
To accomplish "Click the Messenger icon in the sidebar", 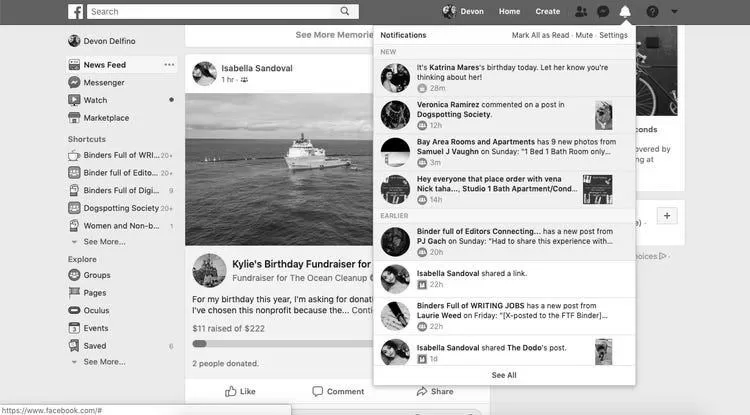I will tap(74, 82).
